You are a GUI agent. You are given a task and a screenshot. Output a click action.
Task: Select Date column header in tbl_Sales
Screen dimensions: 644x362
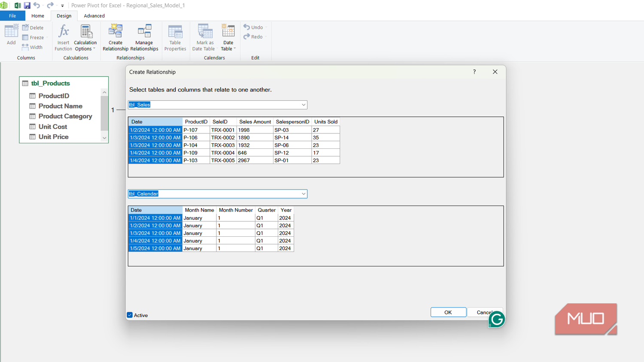coord(155,122)
